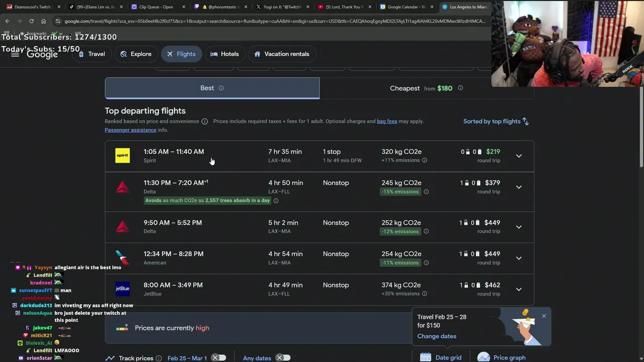This screenshot has width=644, height=362.
Task: Click the price level gauge icon
Action: (x=122, y=328)
